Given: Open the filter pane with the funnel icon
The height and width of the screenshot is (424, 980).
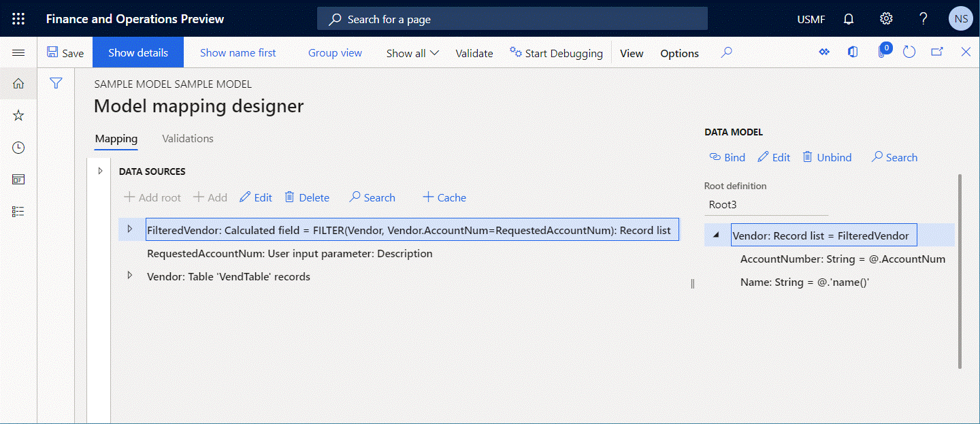Looking at the screenshot, I should pos(56,83).
